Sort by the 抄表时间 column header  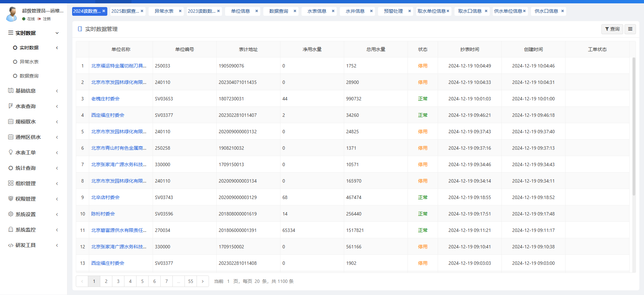coord(470,49)
